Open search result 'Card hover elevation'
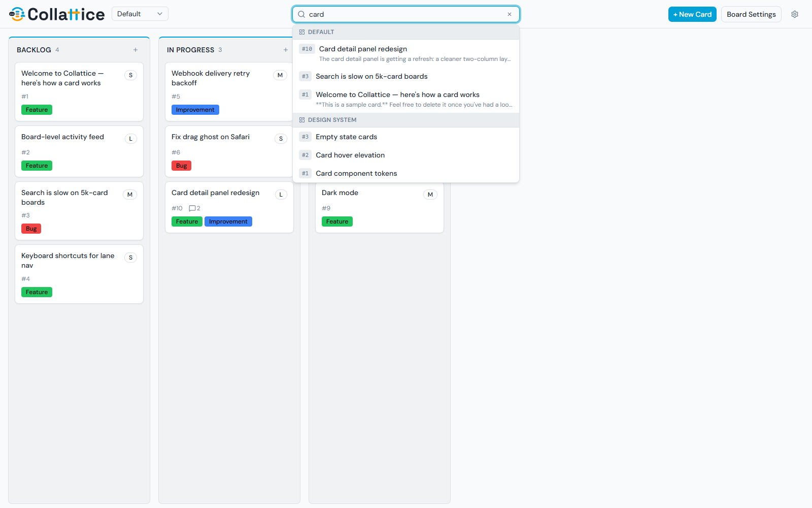Viewport: 812px width, 508px height. (406, 155)
